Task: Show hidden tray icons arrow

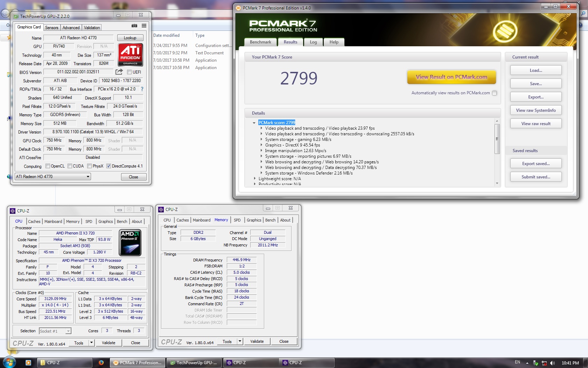Action: 527,363
